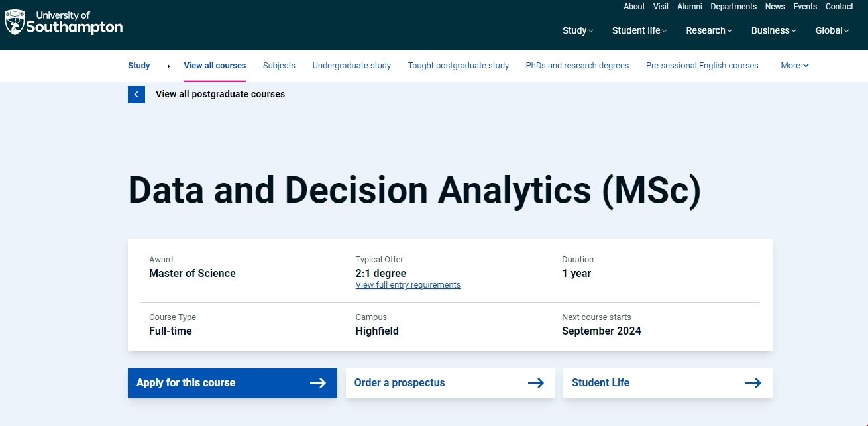Go to Taught postgraduate study
This screenshot has width=868, height=426.
tap(458, 66)
